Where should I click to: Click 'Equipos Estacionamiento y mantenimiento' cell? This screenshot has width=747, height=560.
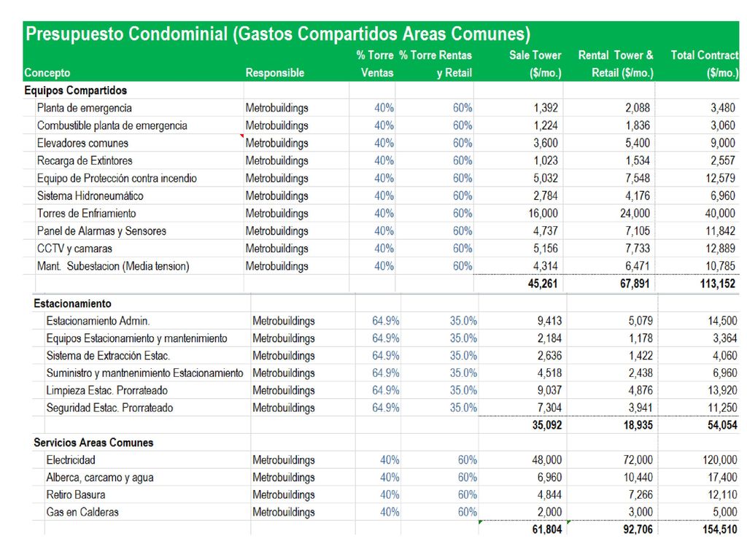pyautogui.click(x=136, y=338)
